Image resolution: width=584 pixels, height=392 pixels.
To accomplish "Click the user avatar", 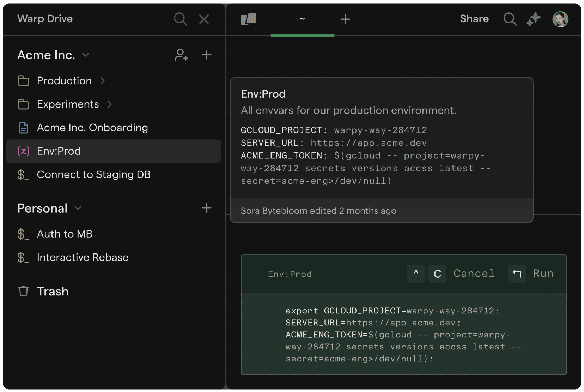I will (560, 19).
